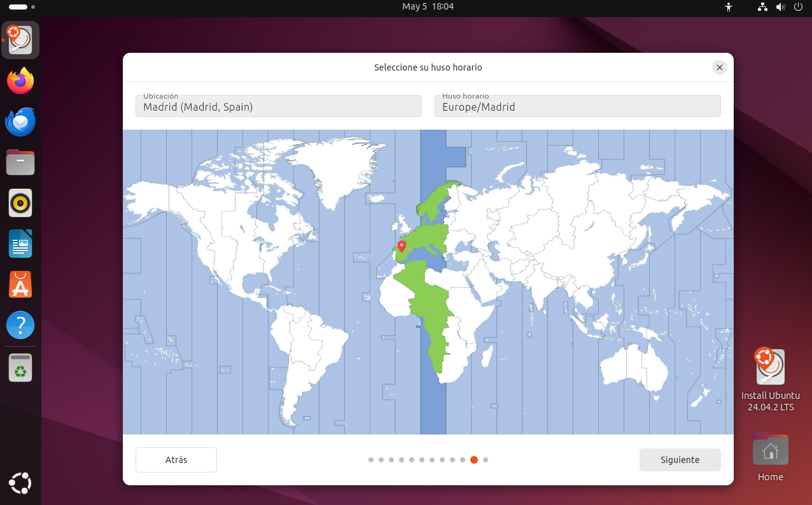Show applications via Ubuntu logo button
The width and height of the screenshot is (812, 505).
pos(20,483)
